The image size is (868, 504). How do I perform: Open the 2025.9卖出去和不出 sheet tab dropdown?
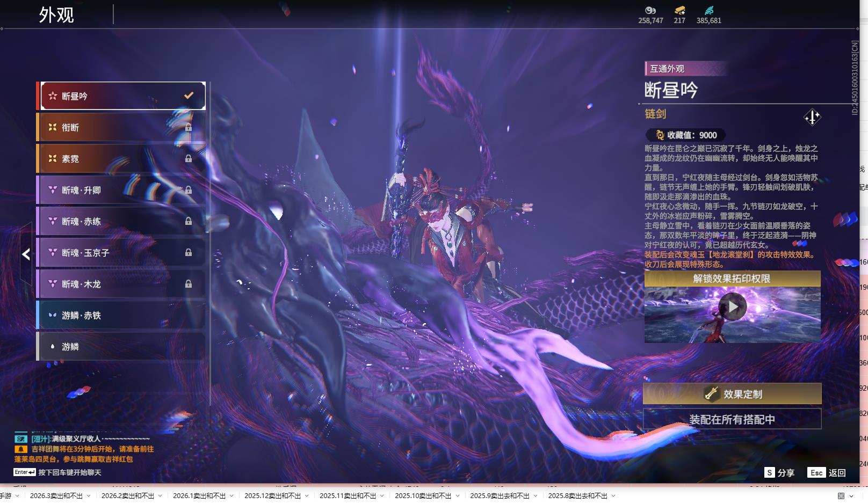536,496
